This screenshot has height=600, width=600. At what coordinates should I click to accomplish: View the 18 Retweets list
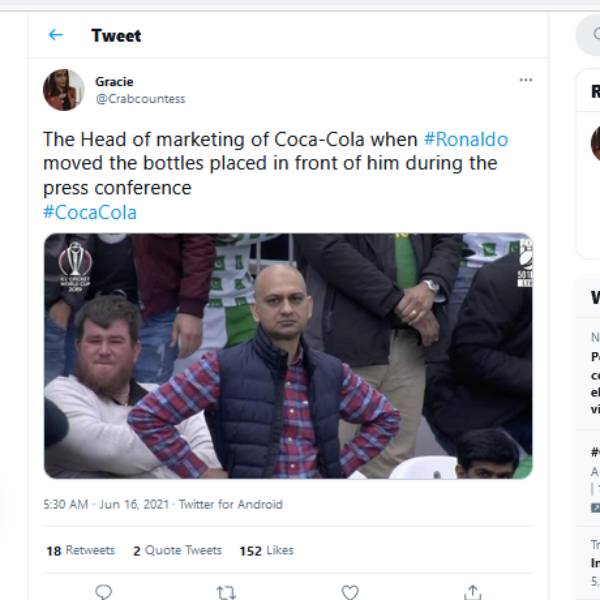[x=80, y=550]
